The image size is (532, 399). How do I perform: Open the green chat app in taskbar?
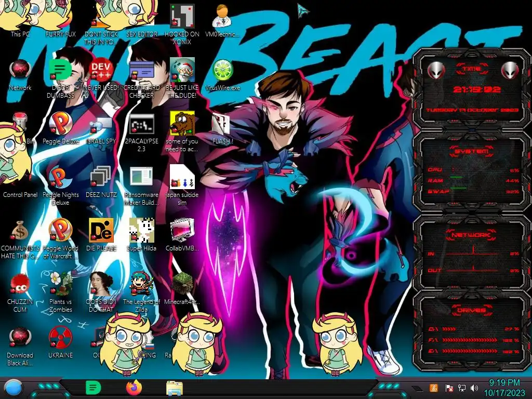(94, 388)
